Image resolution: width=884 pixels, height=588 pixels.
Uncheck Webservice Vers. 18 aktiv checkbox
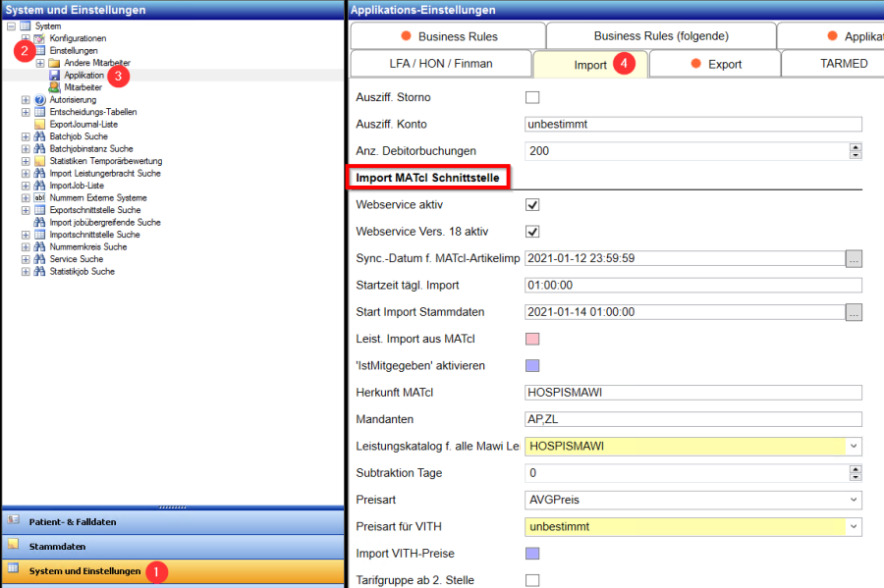(532, 232)
